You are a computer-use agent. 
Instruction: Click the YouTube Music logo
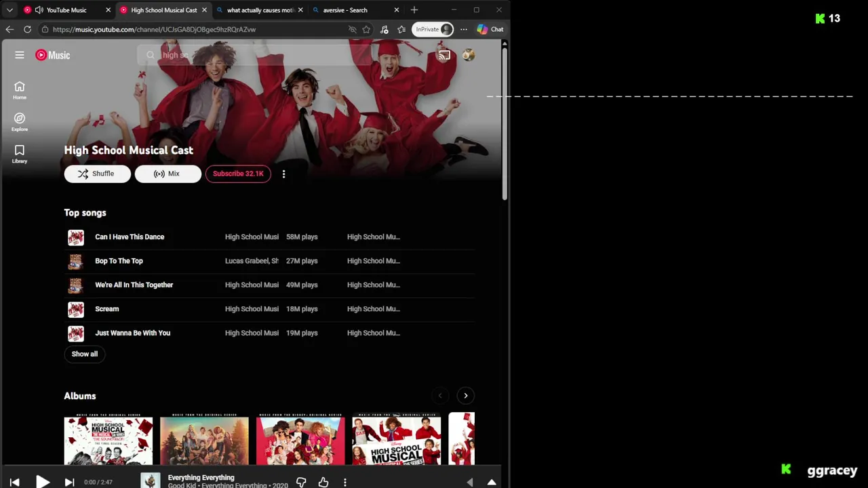tap(53, 55)
